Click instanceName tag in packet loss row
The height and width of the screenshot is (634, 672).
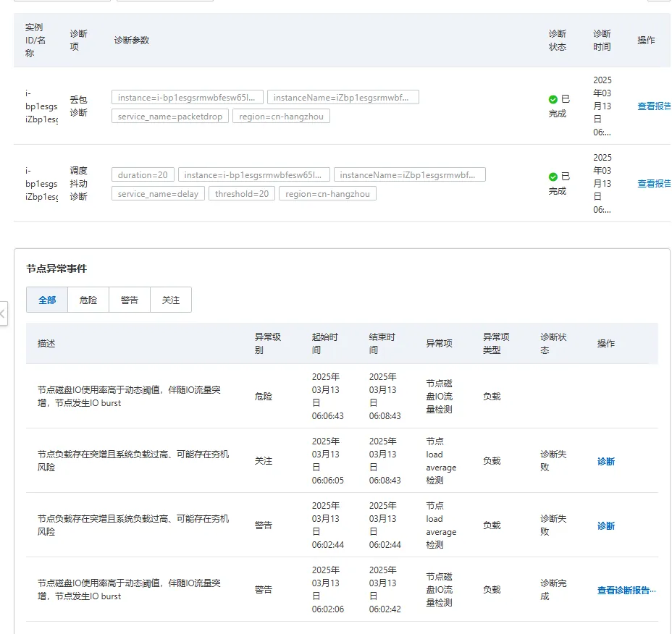coord(343,97)
